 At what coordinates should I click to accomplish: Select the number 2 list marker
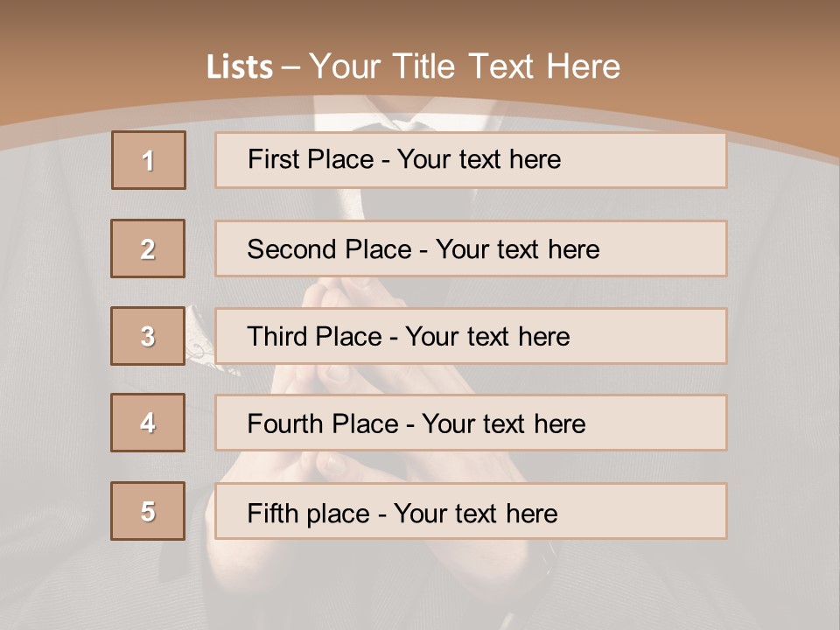click(x=148, y=249)
